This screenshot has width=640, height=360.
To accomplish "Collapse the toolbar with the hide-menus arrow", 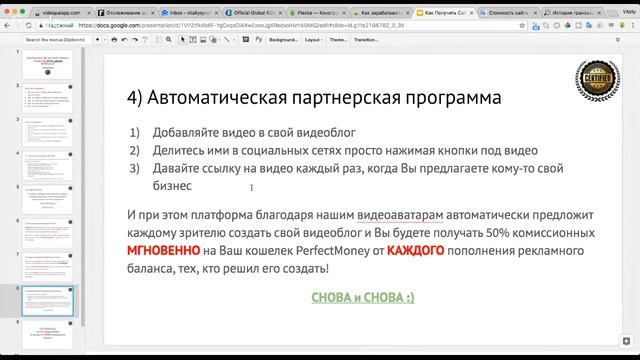I will [x=618, y=40].
